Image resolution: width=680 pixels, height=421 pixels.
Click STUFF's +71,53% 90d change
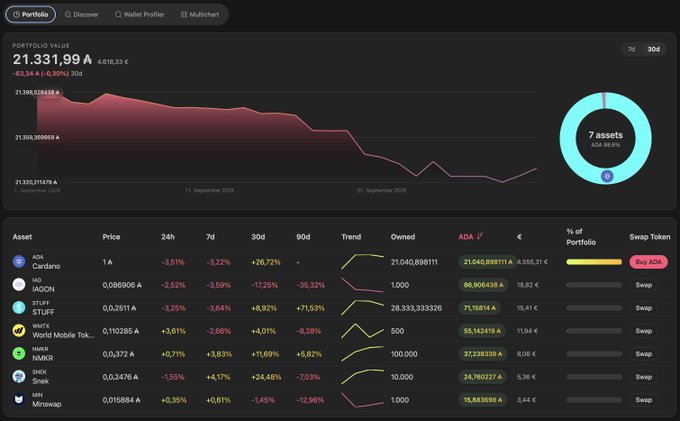point(310,308)
